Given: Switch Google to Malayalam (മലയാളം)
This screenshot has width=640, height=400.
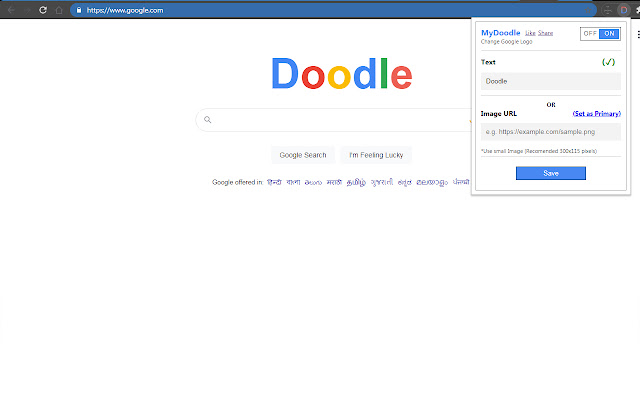Looking at the screenshot, I should [432, 182].
